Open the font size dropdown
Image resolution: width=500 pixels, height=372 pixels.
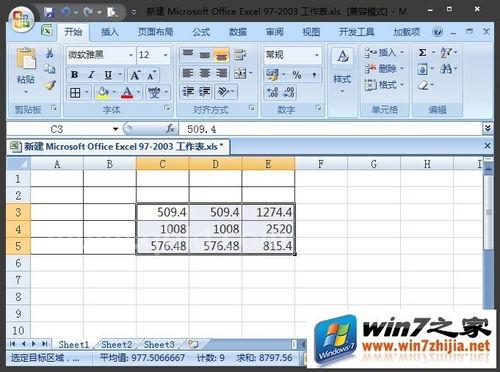[x=165, y=55]
